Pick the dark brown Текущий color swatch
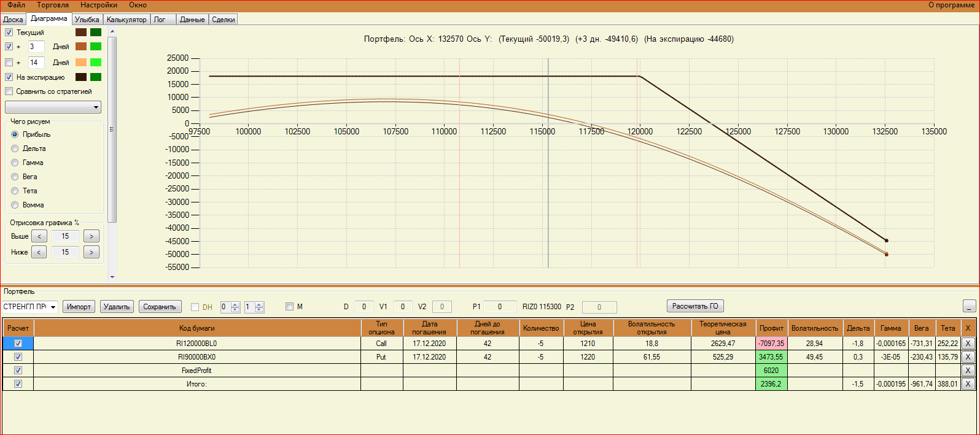 point(81,33)
